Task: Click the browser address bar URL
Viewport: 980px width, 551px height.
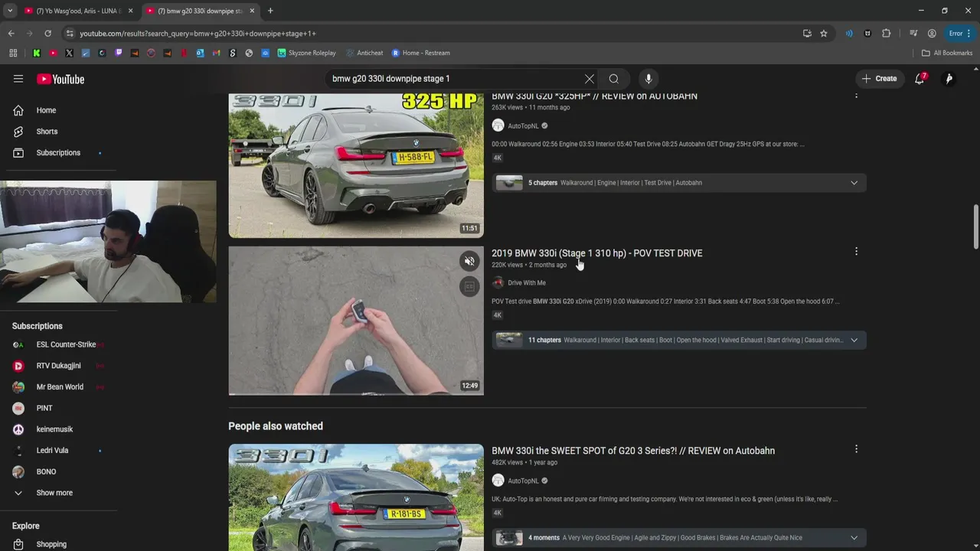Action: (x=198, y=34)
